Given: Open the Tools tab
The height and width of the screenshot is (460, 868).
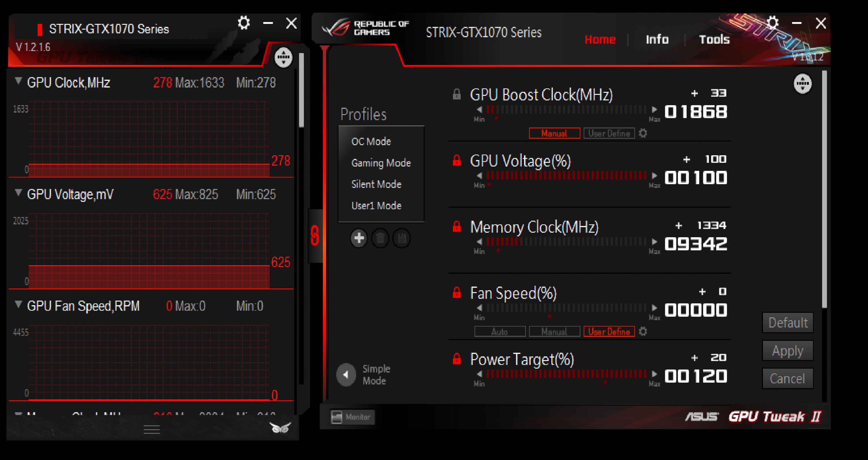Looking at the screenshot, I should coord(714,39).
